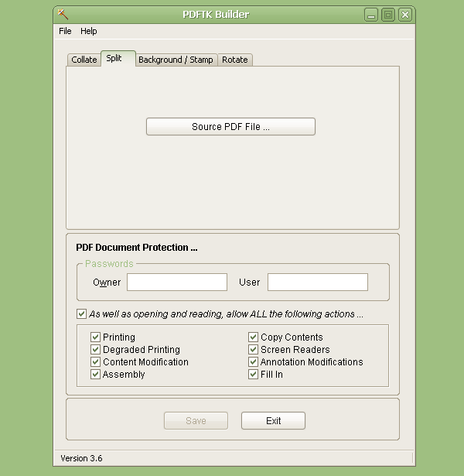Click the PDF Document Protection heading
The height and width of the screenshot is (476, 464).
[x=136, y=248]
